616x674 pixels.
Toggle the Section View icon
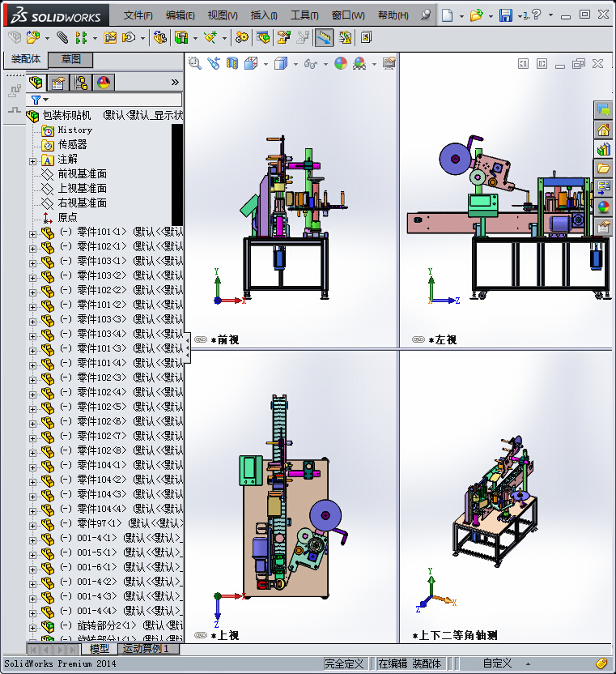point(232,64)
